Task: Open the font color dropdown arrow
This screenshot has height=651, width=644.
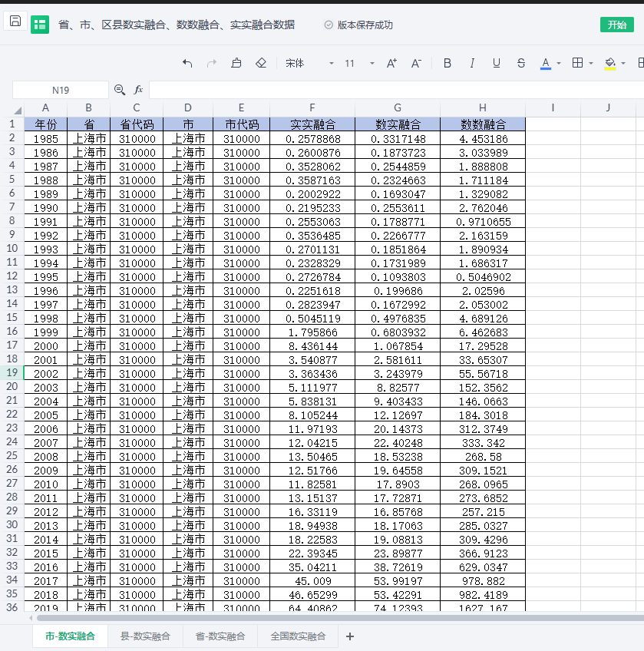Action: [x=559, y=64]
